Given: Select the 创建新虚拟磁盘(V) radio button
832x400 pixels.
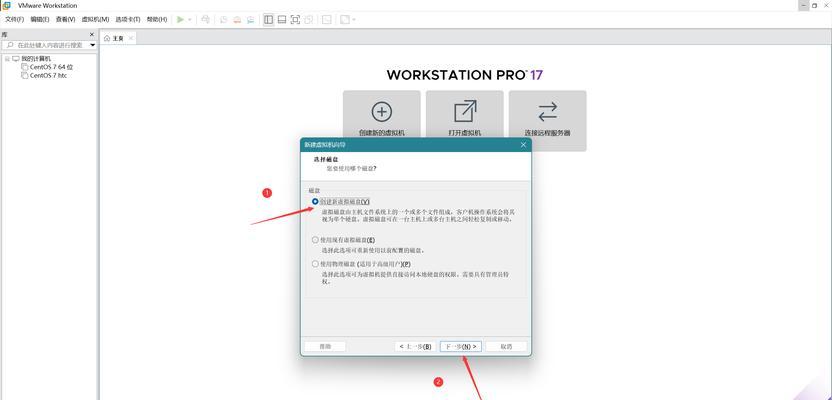Looking at the screenshot, I should pos(315,202).
